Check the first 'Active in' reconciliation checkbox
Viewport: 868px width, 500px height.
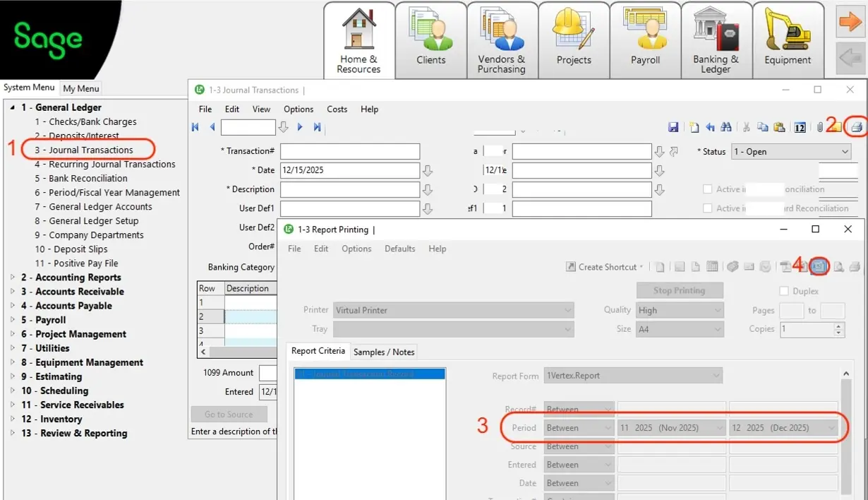pyautogui.click(x=708, y=189)
